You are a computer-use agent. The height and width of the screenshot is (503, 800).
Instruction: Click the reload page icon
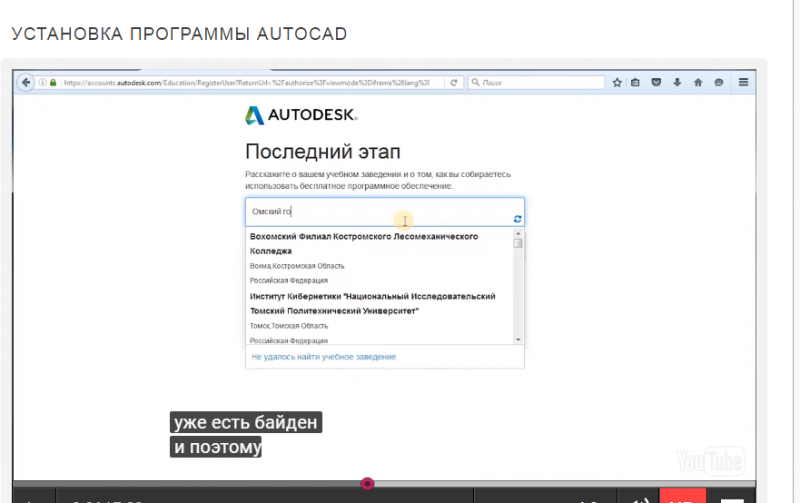click(454, 82)
